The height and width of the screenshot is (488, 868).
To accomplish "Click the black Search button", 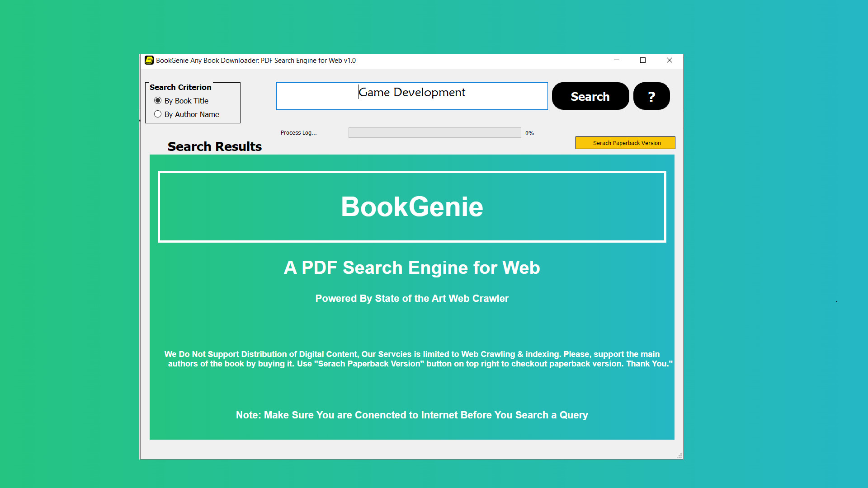I will click(x=590, y=96).
